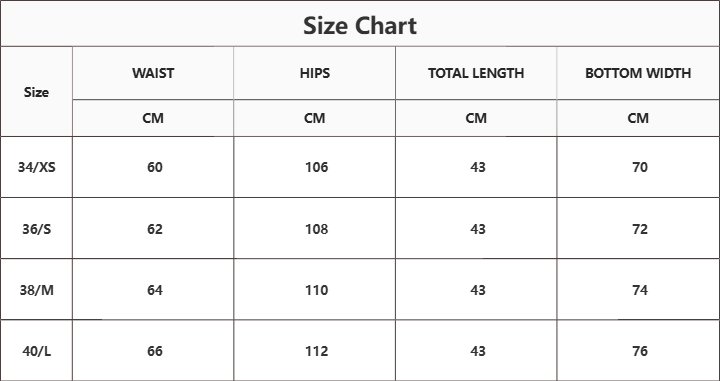
Task: Click the 36/S size row label
Action: pyautogui.click(x=37, y=229)
